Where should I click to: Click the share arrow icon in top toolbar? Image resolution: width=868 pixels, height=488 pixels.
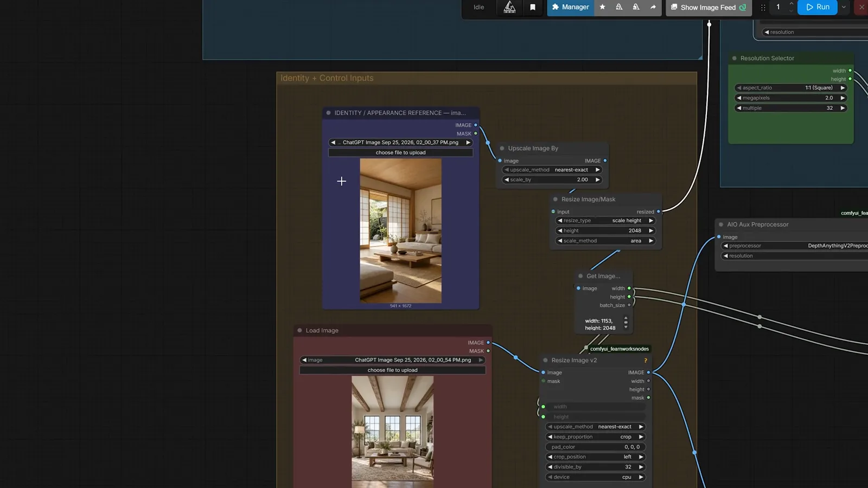coord(653,7)
